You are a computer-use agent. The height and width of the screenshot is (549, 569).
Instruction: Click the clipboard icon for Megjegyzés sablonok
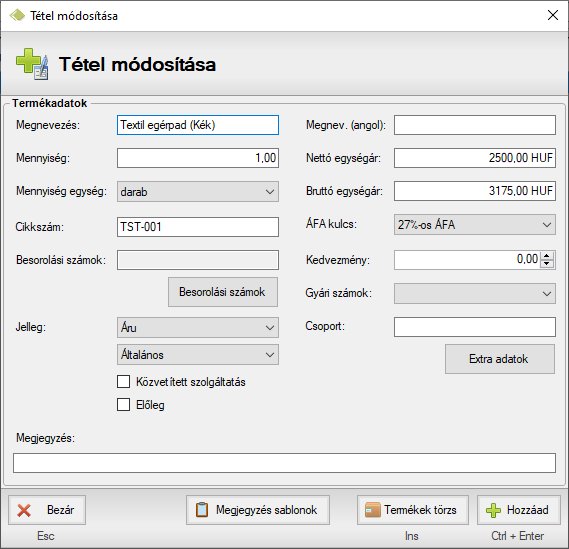(x=202, y=510)
